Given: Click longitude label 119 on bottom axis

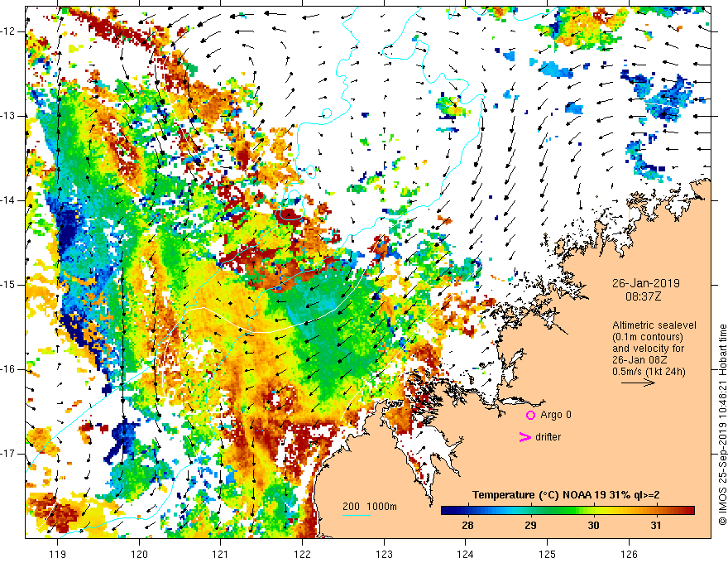Looking at the screenshot, I should (x=58, y=554).
